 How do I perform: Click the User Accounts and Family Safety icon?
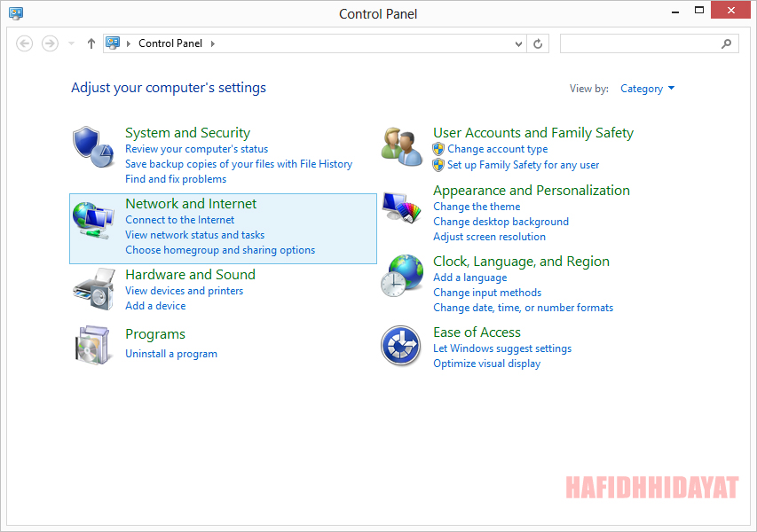401,145
